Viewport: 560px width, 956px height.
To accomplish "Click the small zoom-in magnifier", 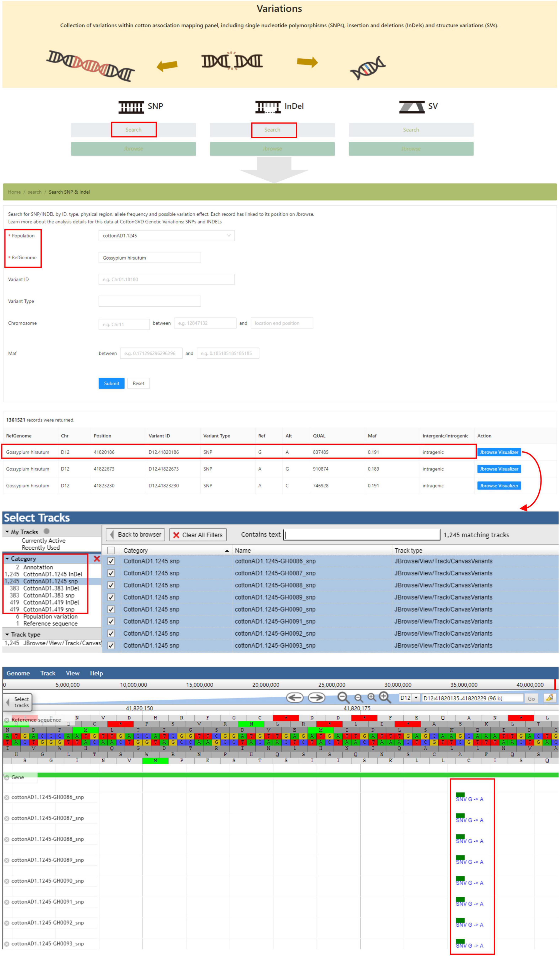I will click(372, 697).
